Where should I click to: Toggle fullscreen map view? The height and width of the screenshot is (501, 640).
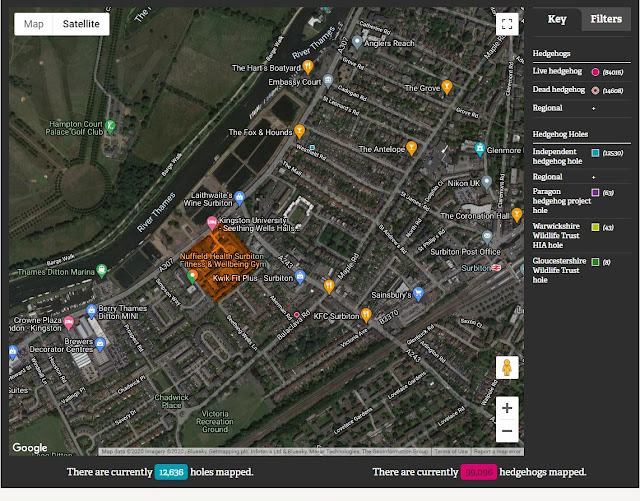(x=507, y=24)
